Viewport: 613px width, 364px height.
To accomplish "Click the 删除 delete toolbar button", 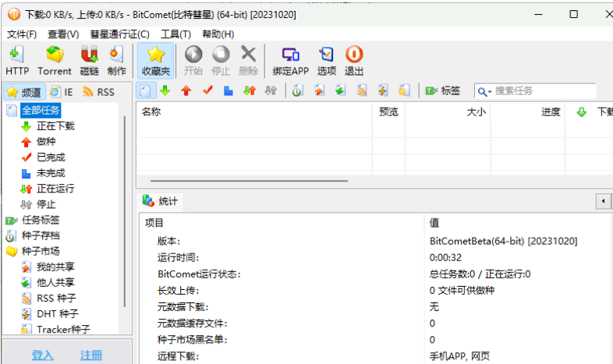I will (248, 60).
